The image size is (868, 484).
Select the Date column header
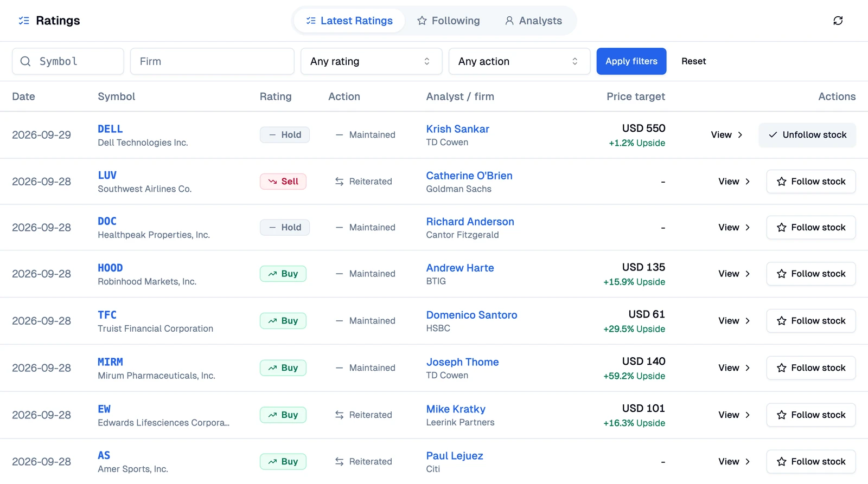click(x=23, y=96)
